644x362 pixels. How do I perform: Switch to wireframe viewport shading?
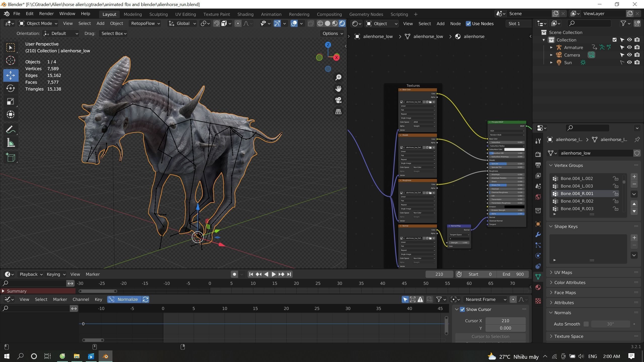click(x=320, y=24)
